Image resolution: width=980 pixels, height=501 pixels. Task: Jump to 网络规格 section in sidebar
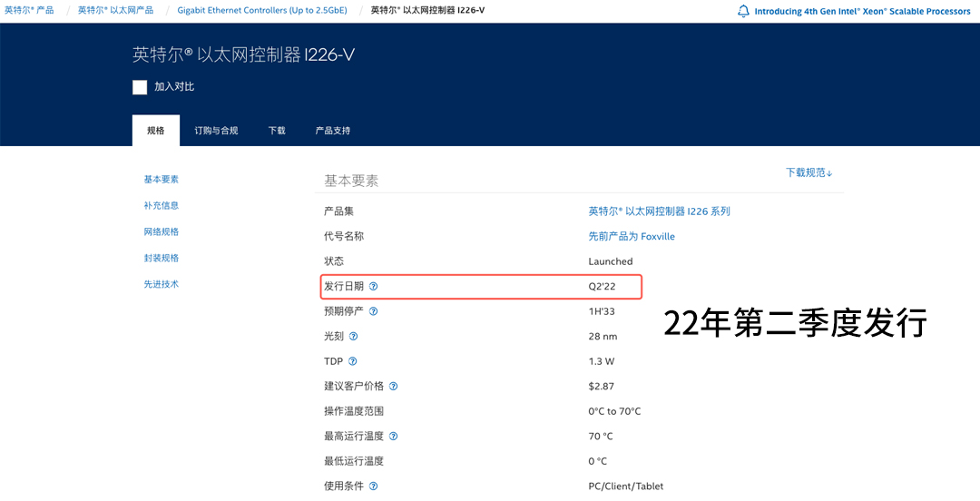162,232
